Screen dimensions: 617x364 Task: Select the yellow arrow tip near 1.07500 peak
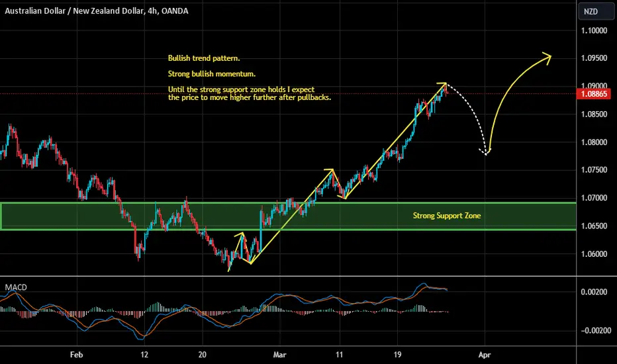tap(330, 171)
